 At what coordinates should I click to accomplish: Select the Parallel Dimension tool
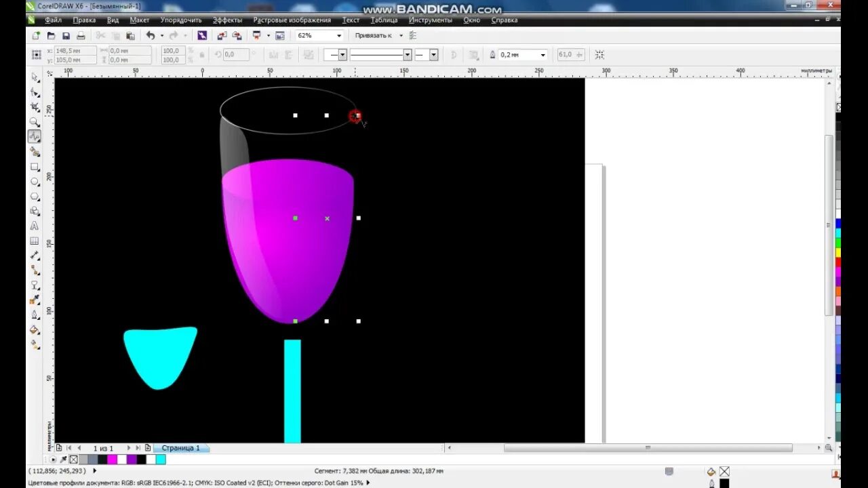point(35,256)
